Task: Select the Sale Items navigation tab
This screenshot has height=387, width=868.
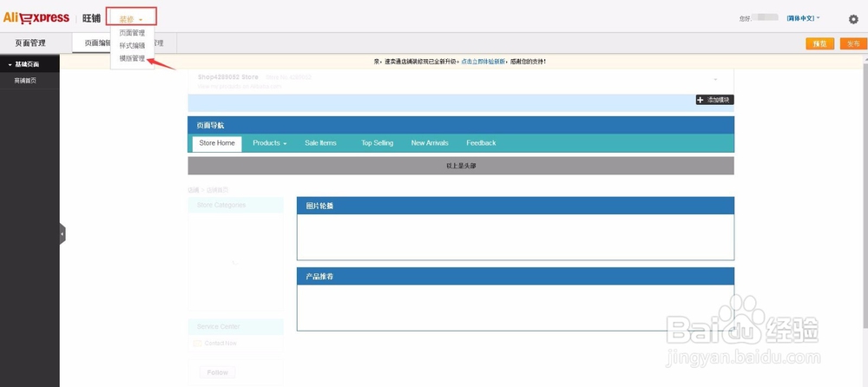Action: point(320,143)
